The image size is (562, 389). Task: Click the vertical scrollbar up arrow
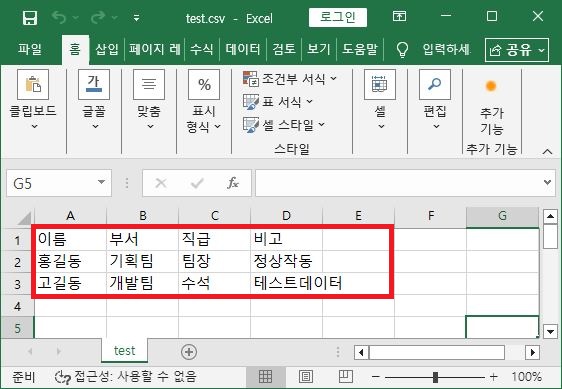[x=550, y=217]
